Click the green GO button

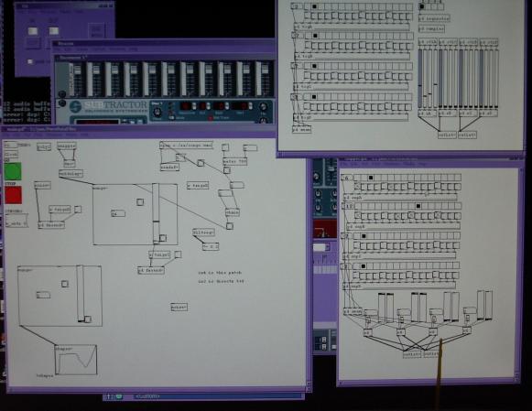(x=13, y=171)
